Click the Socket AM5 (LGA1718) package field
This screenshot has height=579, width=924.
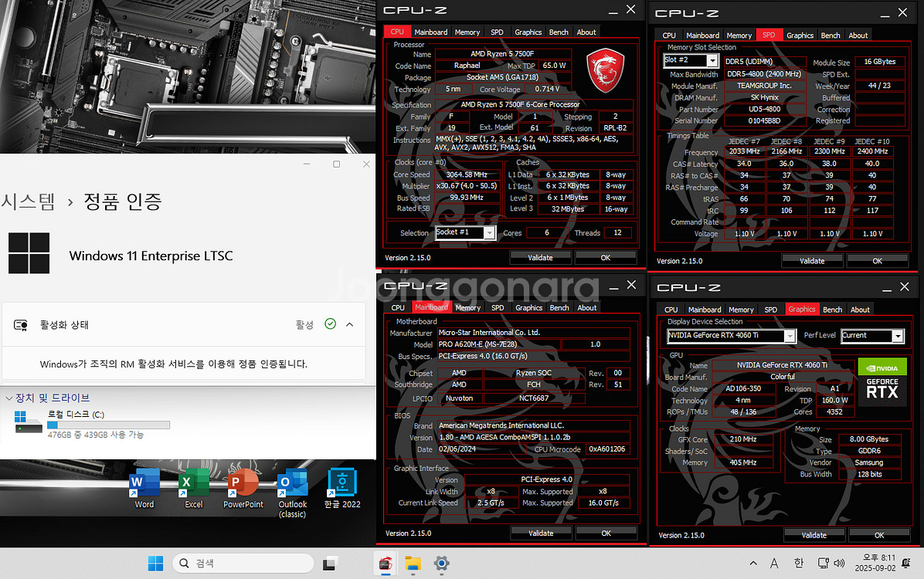(x=502, y=77)
